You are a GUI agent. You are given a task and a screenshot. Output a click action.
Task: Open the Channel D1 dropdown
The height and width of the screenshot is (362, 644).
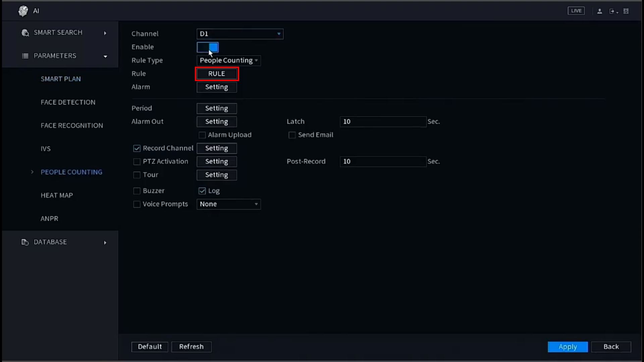[x=240, y=34]
